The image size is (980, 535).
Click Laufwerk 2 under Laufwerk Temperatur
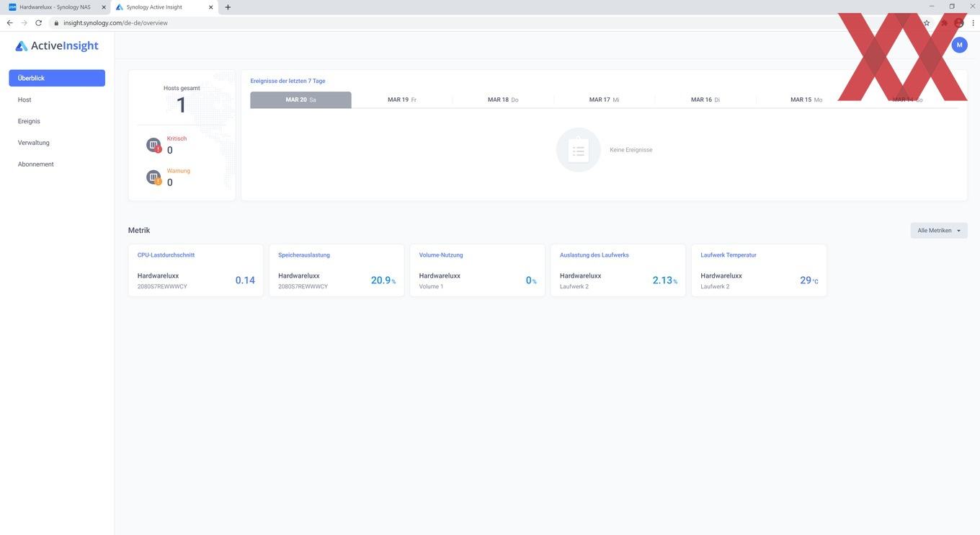click(x=715, y=286)
